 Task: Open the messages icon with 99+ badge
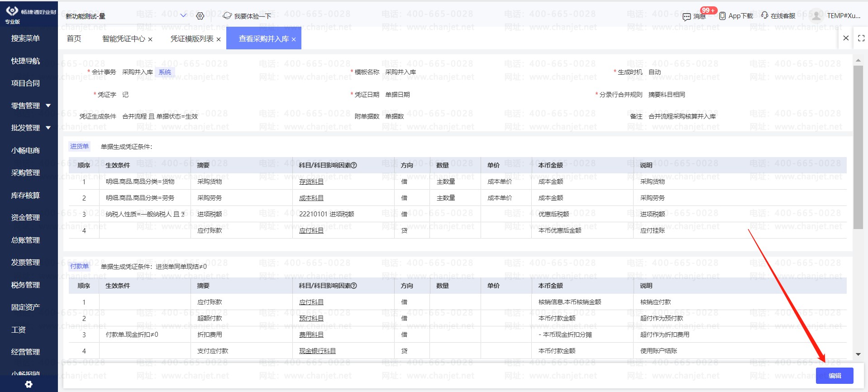pos(687,17)
